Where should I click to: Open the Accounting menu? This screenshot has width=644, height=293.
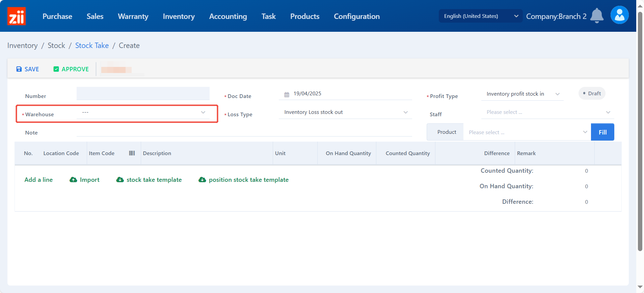pyautogui.click(x=228, y=16)
